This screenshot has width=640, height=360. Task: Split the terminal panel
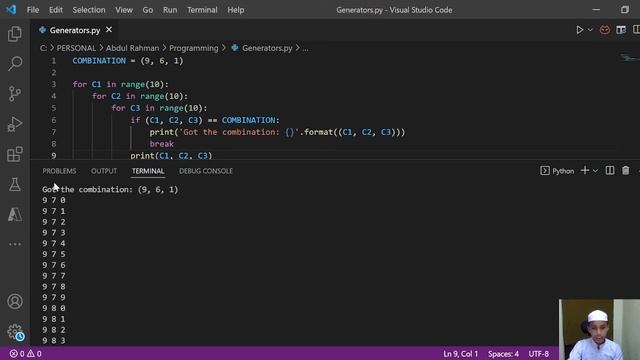pyautogui.click(x=610, y=171)
